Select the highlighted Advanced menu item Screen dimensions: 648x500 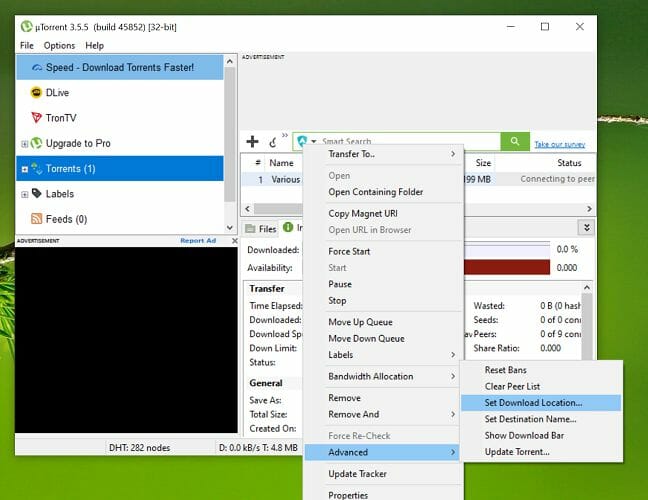[x=382, y=452]
